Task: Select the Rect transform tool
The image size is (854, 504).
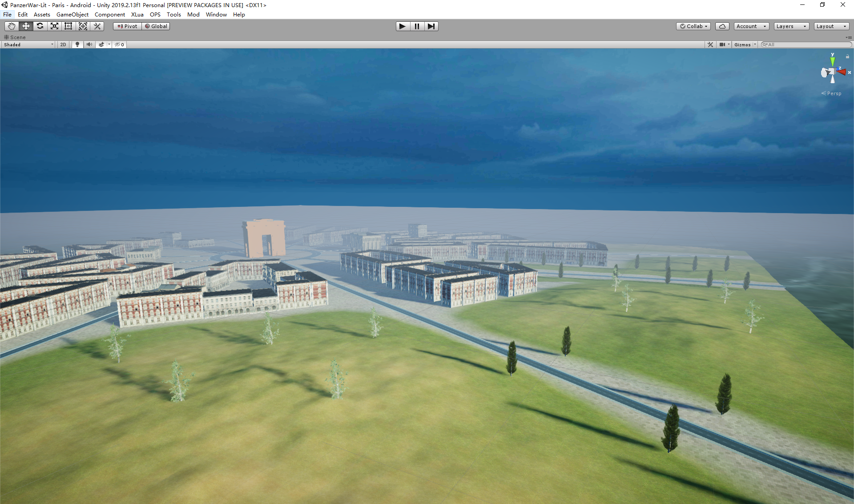Action: [68, 26]
